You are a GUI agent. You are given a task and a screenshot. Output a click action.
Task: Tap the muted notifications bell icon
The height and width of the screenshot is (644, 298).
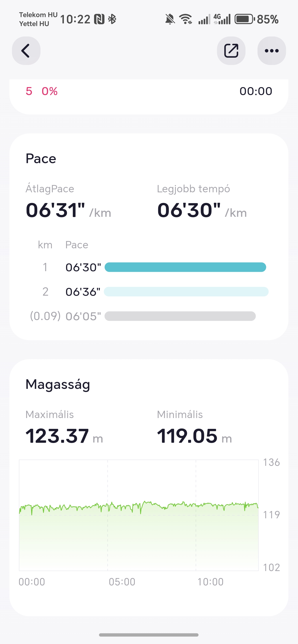coord(170,19)
